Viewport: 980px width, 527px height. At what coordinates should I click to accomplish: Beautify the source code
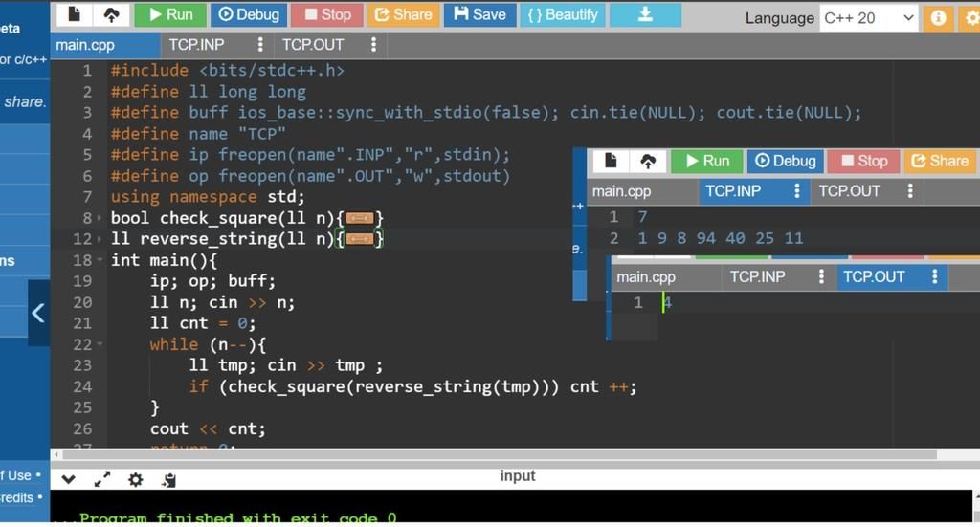click(563, 14)
